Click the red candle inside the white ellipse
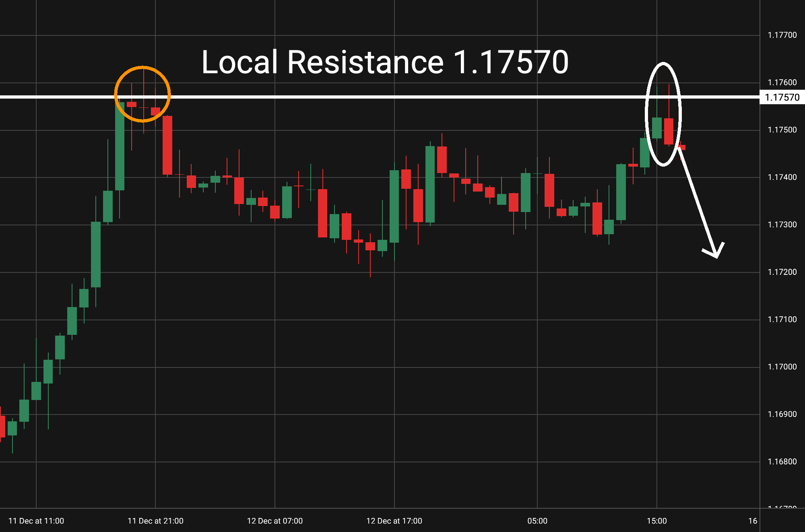Viewport: 805px width, 532px height. [669, 131]
